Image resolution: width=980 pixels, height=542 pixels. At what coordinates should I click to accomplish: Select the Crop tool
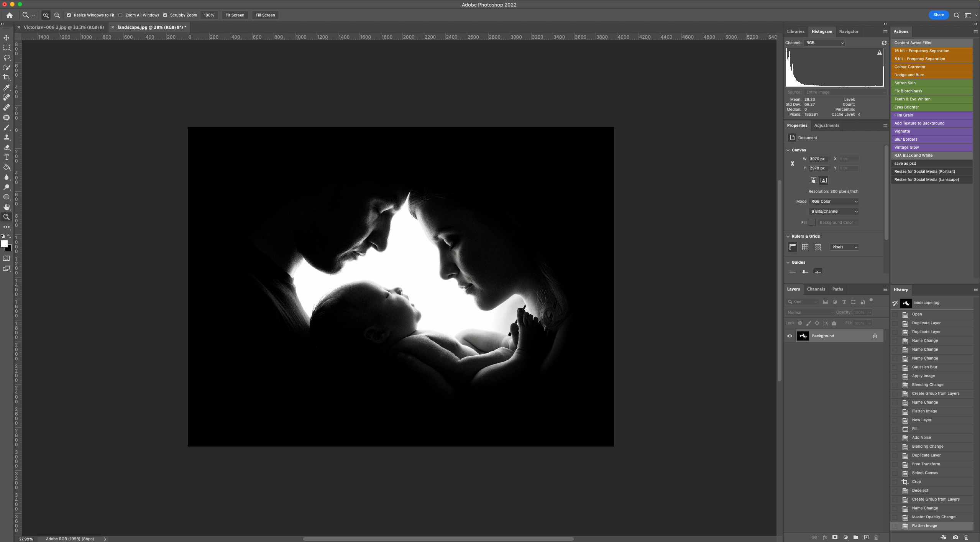click(7, 77)
